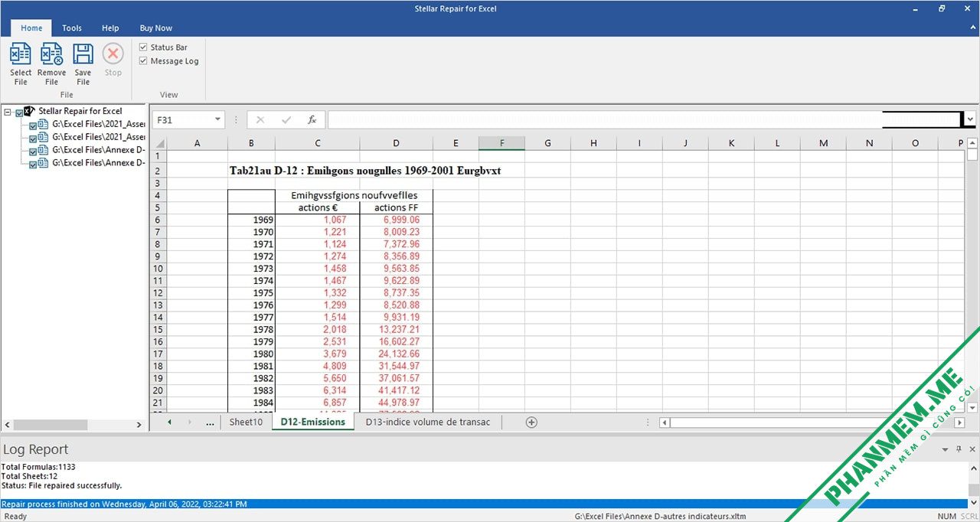980x522 pixels.
Task: Toggle the Status Bar checkbox
Action: point(143,47)
